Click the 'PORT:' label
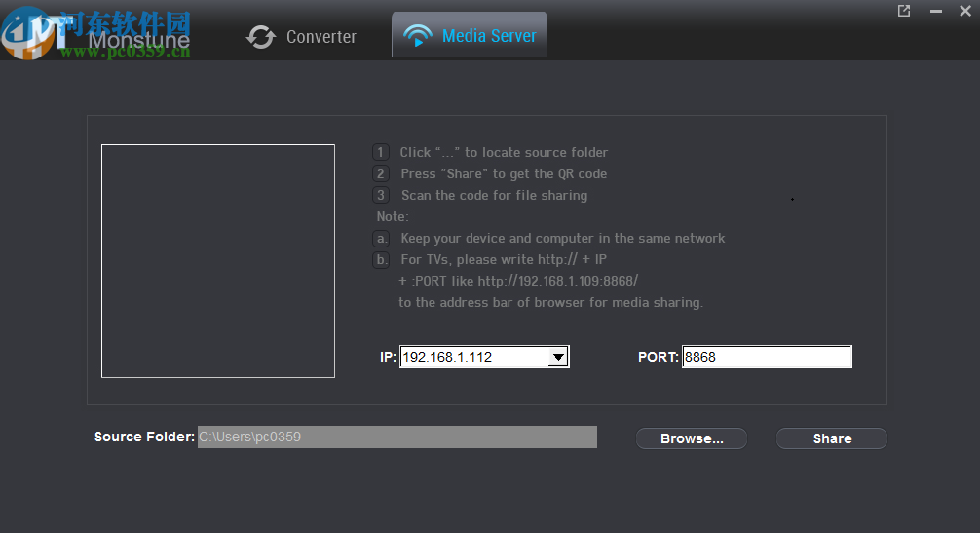The height and width of the screenshot is (533, 980). click(659, 357)
